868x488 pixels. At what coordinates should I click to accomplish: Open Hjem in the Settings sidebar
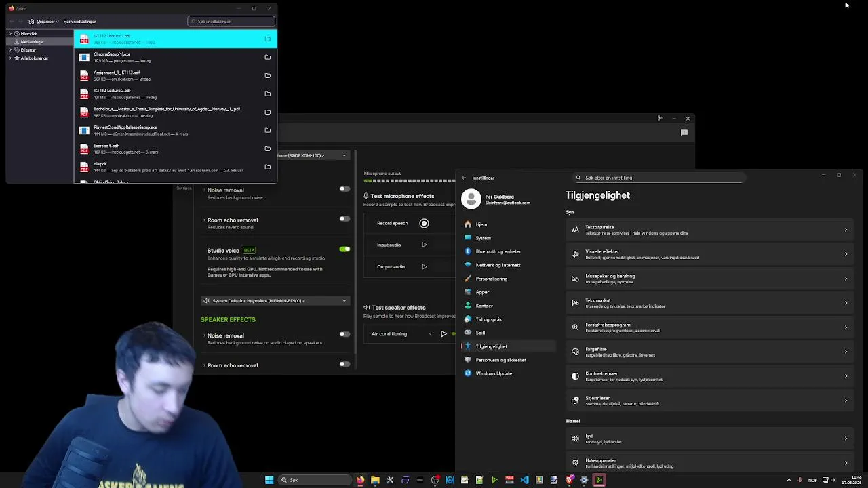coord(507,224)
